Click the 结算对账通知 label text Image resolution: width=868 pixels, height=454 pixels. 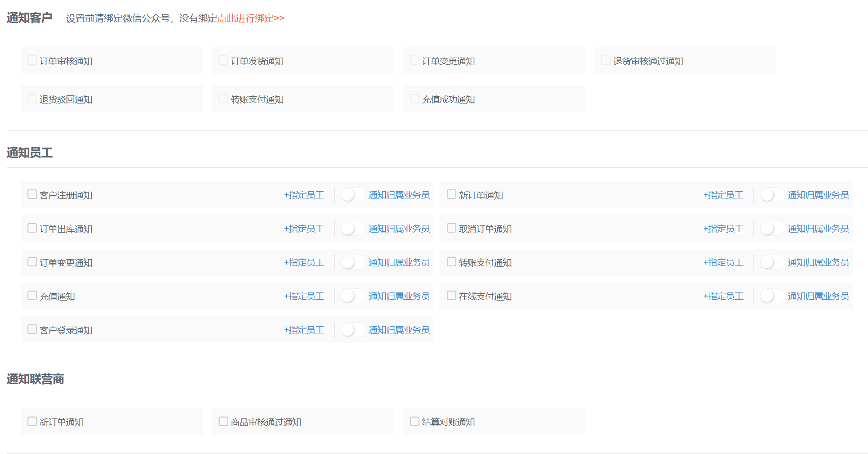point(448,422)
